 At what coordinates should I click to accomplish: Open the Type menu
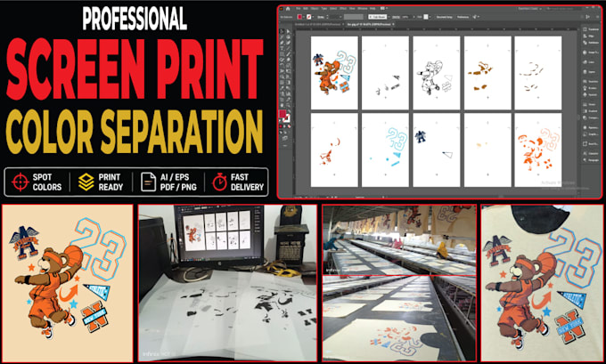tap(324, 9)
